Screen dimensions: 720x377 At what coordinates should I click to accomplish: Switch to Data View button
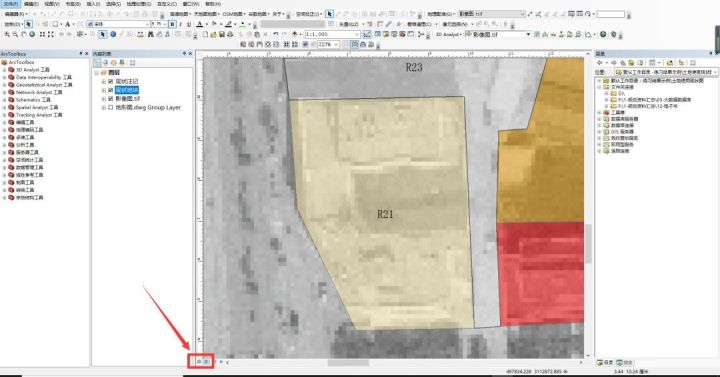click(x=199, y=362)
